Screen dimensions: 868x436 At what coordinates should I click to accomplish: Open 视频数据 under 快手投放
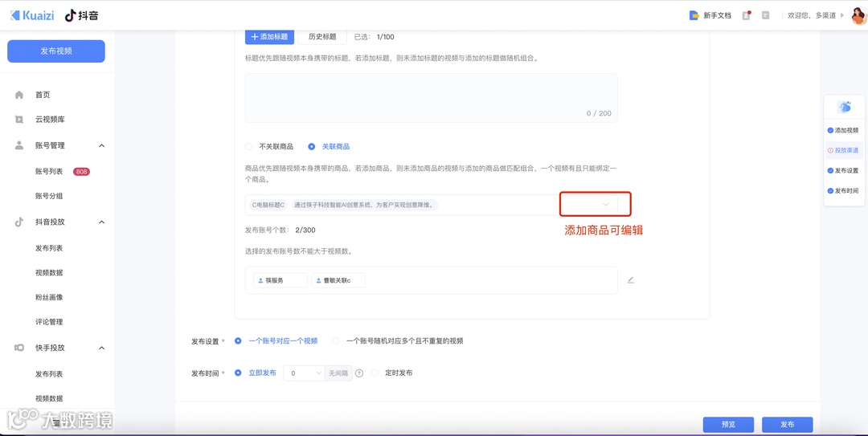click(49, 398)
